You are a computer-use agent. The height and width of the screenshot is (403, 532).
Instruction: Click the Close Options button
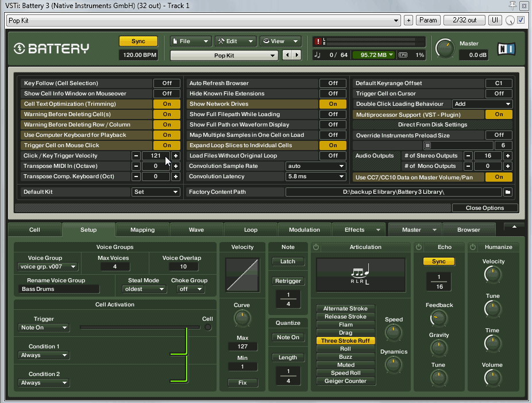(x=485, y=208)
